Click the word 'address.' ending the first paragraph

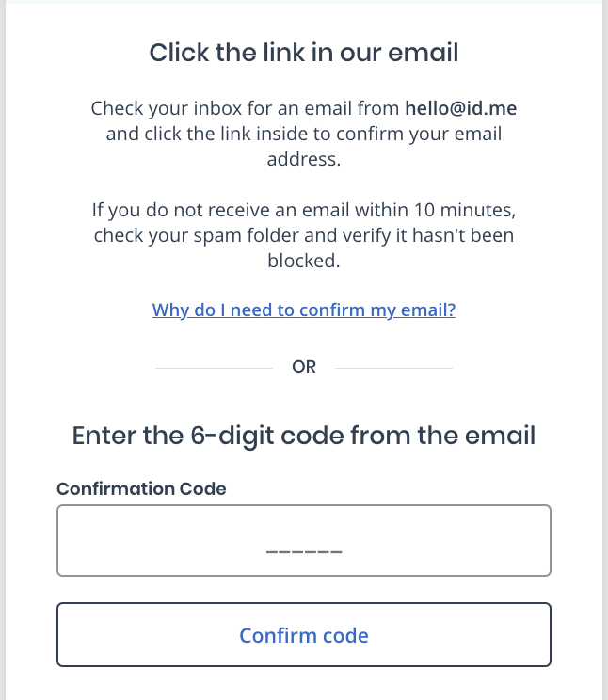(x=303, y=159)
